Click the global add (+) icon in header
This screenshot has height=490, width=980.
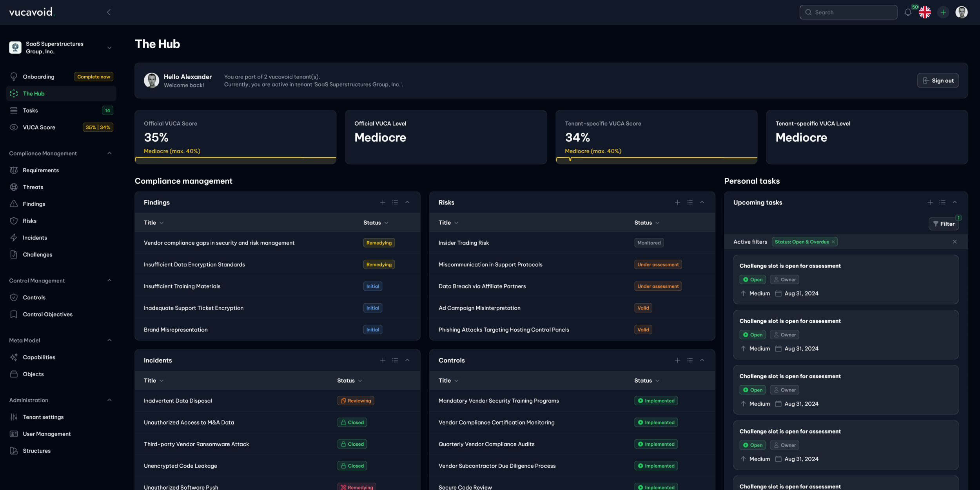(x=943, y=12)
